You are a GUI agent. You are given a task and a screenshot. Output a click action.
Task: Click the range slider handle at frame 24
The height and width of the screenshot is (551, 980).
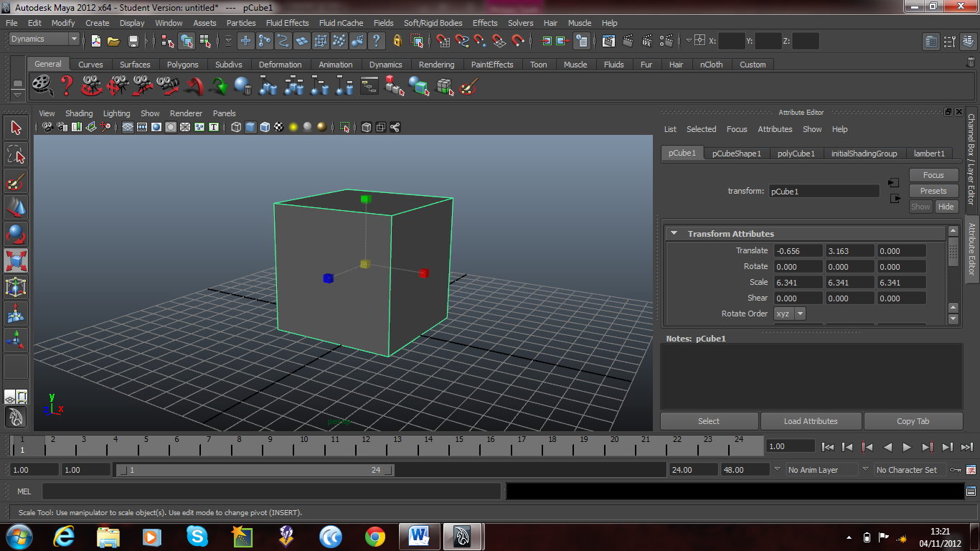pos(388,471)
